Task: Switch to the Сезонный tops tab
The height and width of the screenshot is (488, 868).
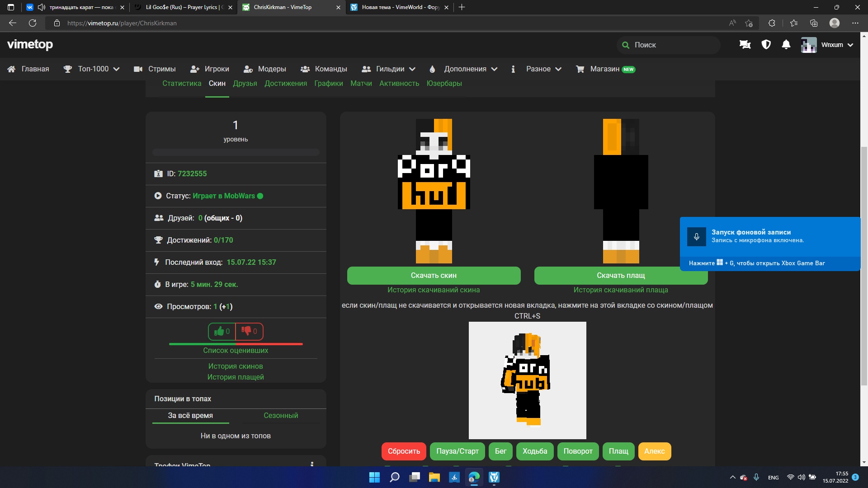Action: (x=281, y=415)
